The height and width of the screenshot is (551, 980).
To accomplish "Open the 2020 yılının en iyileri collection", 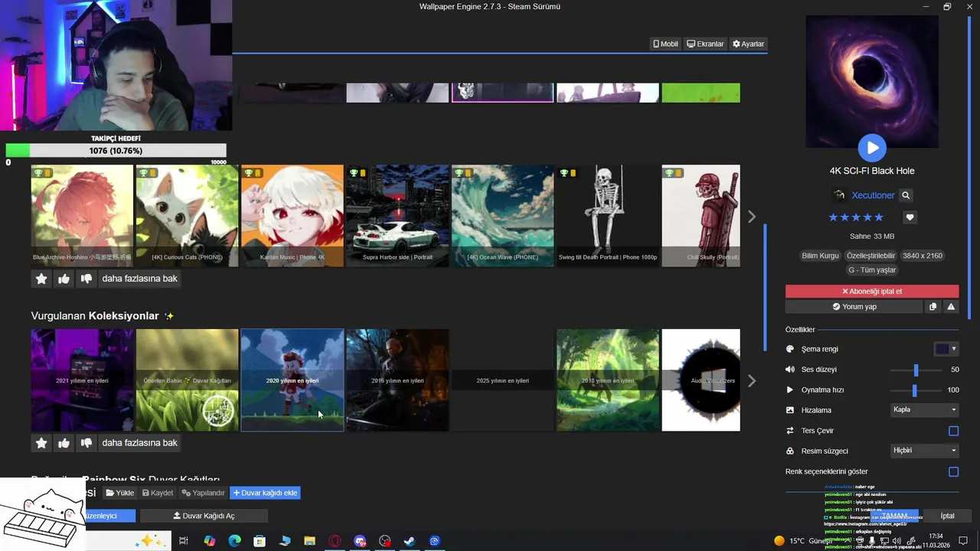I will point(292,380).
